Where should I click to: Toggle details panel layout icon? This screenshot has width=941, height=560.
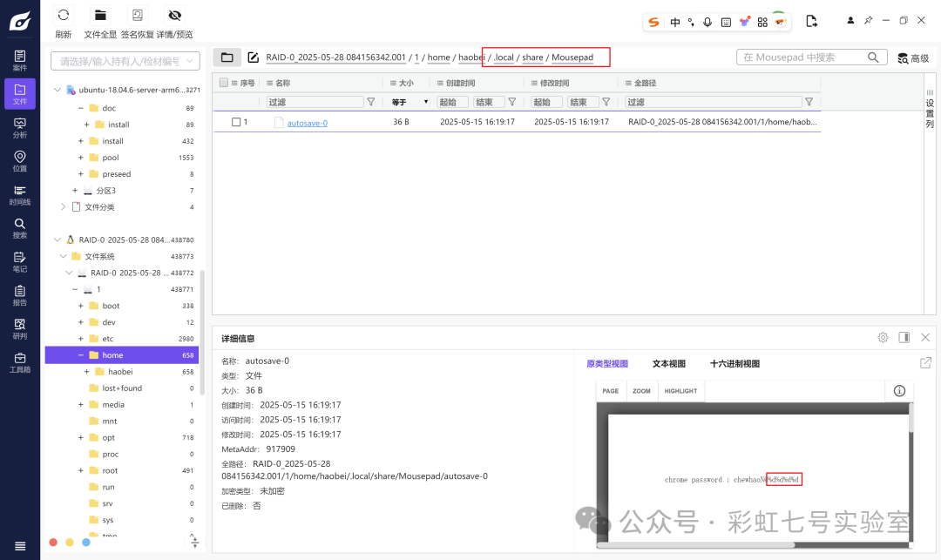pyautogui.click(x=904, y=338)
